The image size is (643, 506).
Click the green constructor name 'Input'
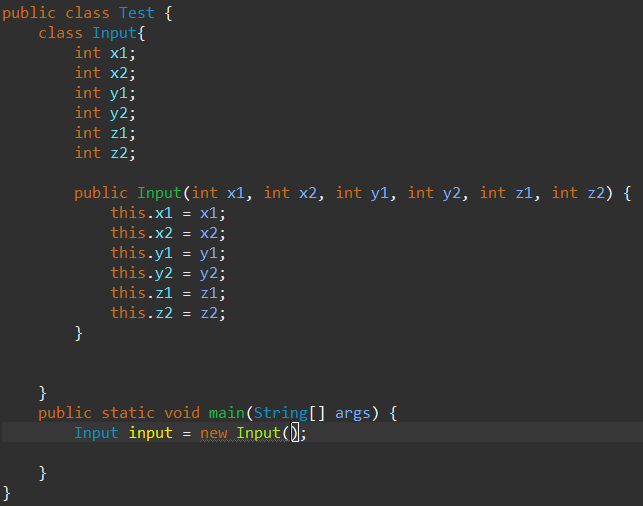[160, 193]
